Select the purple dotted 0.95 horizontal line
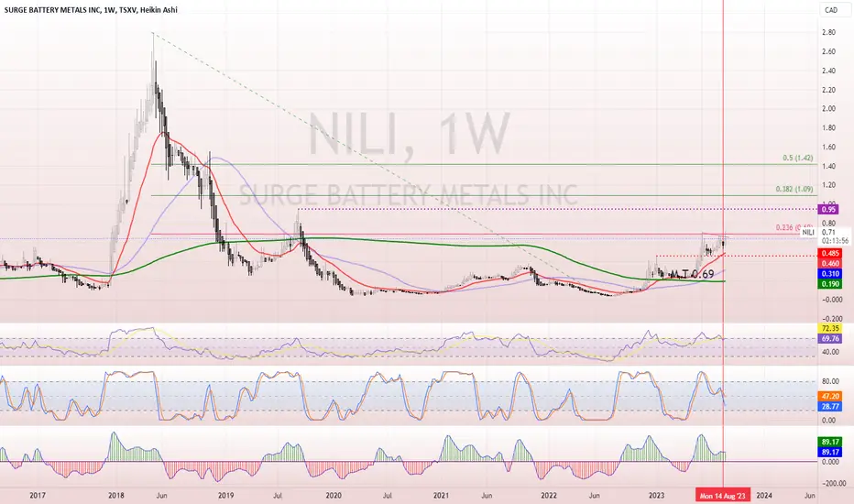The height and width of the screenshot is (504, 854). coord(557,209)
